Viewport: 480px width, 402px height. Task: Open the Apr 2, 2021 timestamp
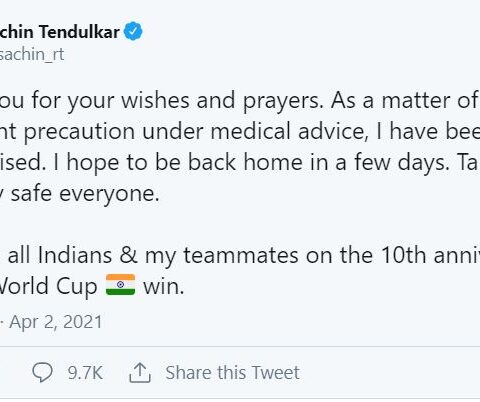pyautogui.click(x=56, y=322)
